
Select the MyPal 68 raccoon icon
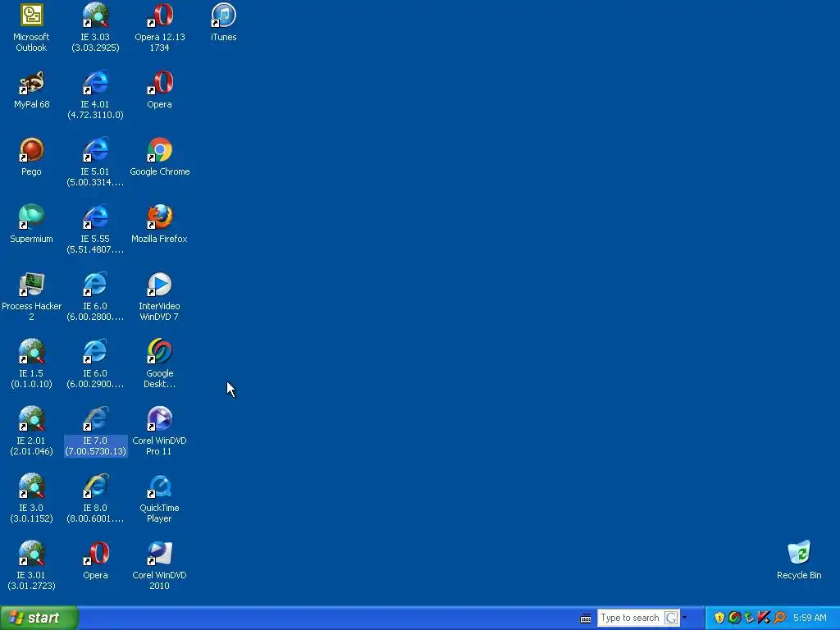coord(31,83)
